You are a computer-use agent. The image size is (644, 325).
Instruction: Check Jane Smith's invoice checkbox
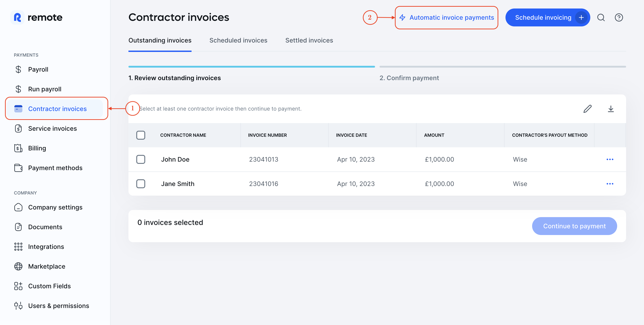pyautogui.click(x=141, y=184)
